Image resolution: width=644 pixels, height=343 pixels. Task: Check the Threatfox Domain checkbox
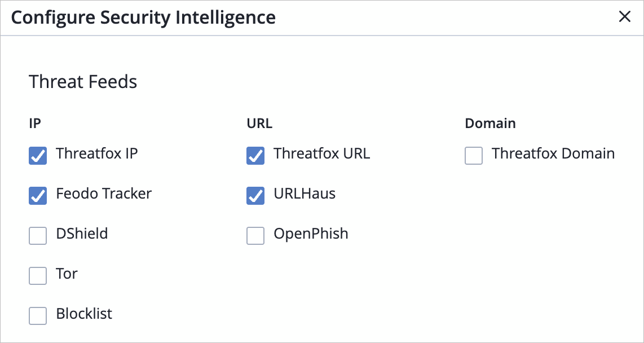[473, 156]
